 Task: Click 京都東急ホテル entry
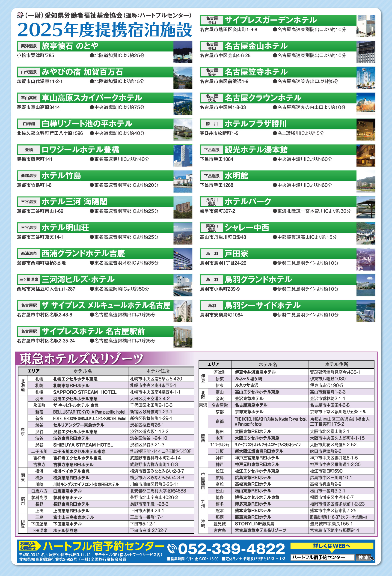coord(249,412)
